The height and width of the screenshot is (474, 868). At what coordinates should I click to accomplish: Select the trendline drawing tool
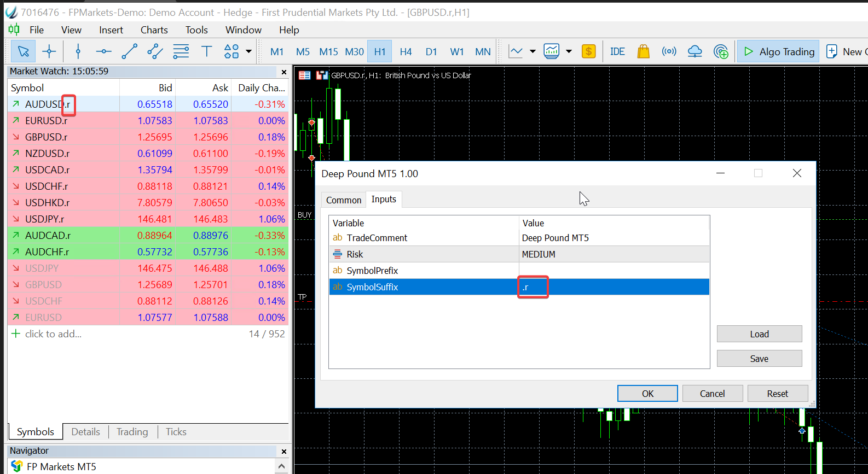tap(129, 51)
